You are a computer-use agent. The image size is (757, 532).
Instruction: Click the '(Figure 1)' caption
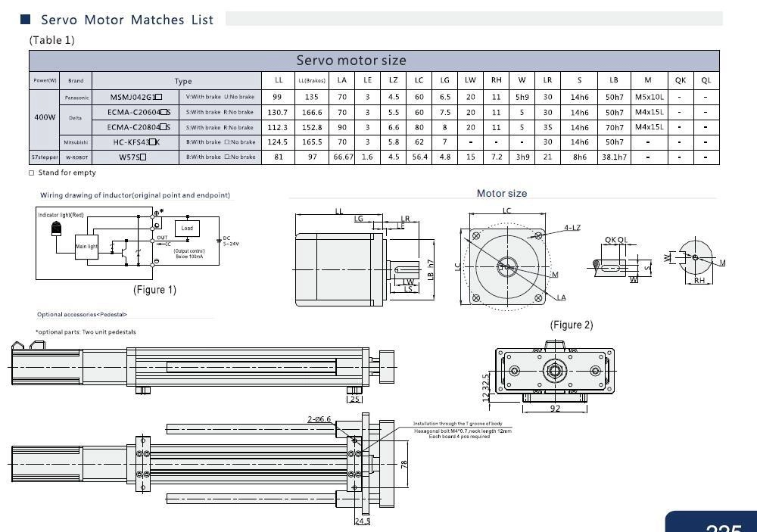click(x=154, y=290)
